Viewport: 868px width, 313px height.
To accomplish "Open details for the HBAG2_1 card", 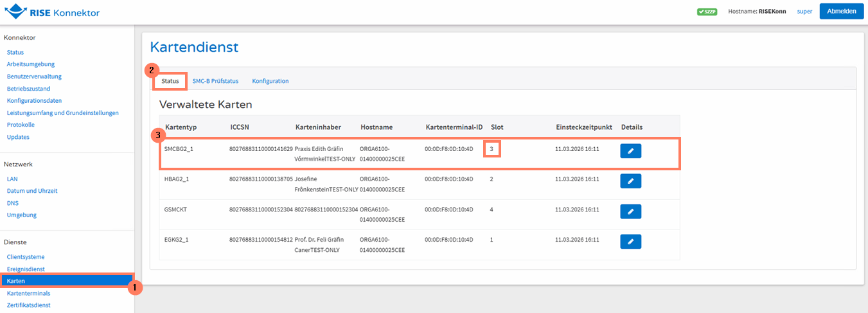I will click(630, 181).
